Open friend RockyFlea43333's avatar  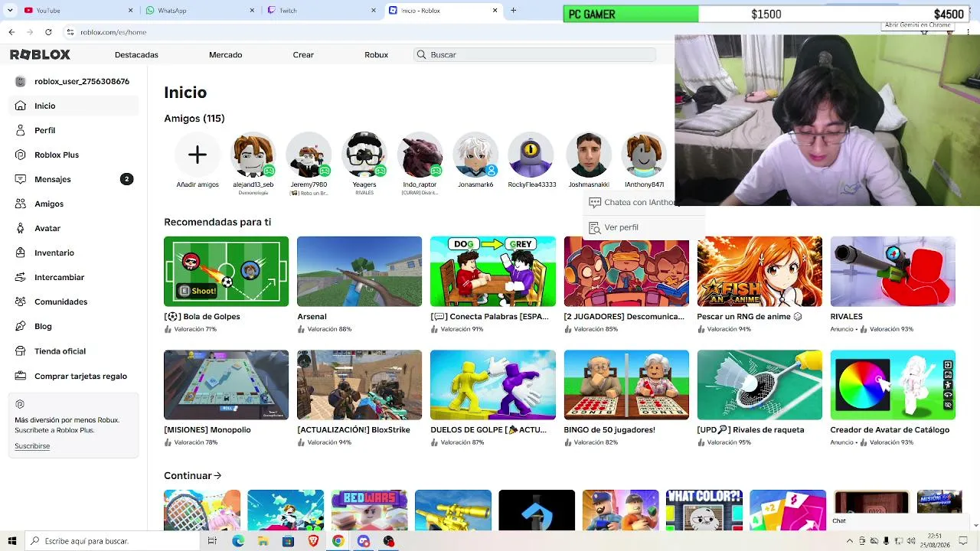pyautogui.click(x=531, y=155)
